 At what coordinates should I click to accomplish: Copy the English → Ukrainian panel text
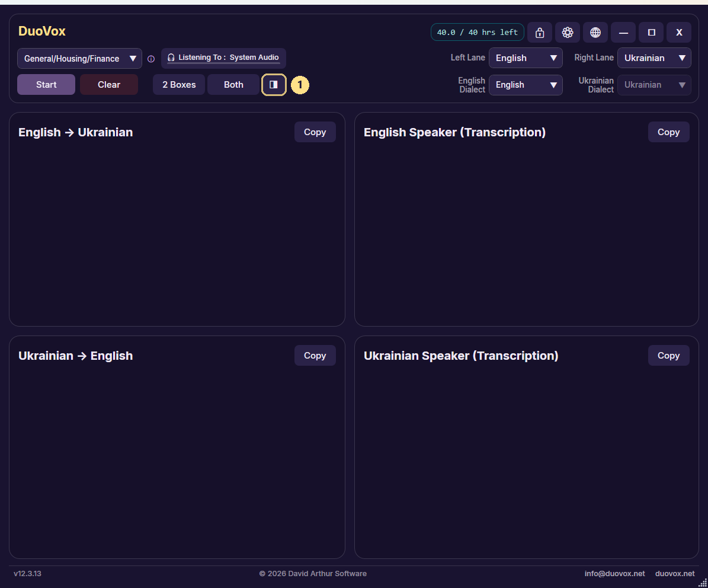click(x=315, y=132)
